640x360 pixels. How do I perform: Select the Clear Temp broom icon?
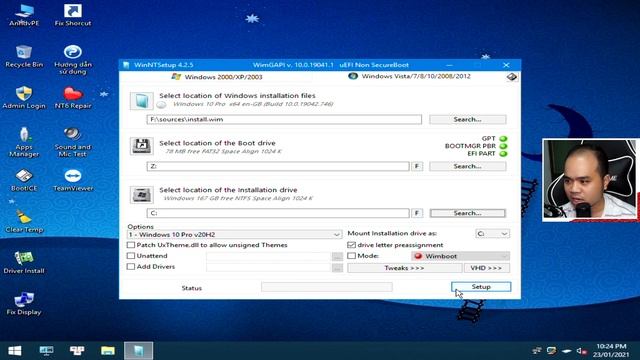(24, 221)
